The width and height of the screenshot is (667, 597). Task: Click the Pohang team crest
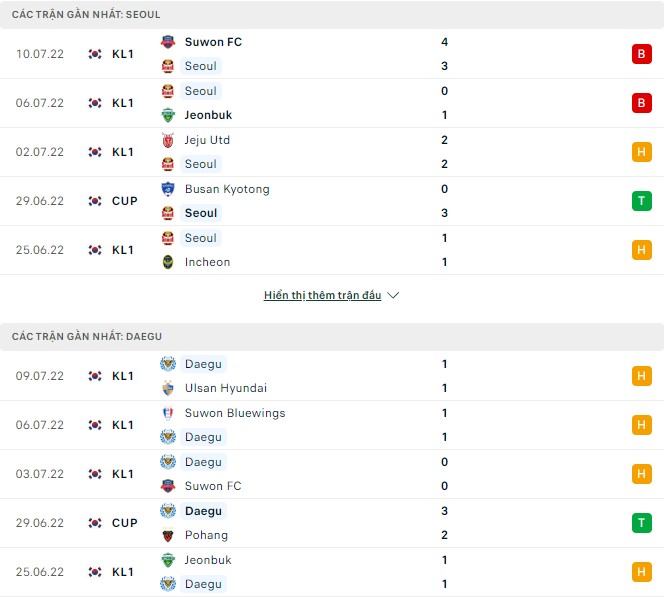click(x=168, y=535)
